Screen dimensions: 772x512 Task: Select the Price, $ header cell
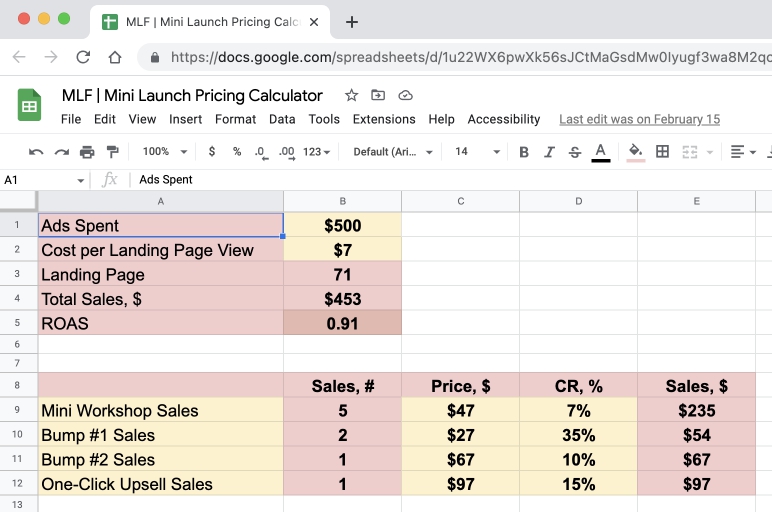tap(460, 385)
